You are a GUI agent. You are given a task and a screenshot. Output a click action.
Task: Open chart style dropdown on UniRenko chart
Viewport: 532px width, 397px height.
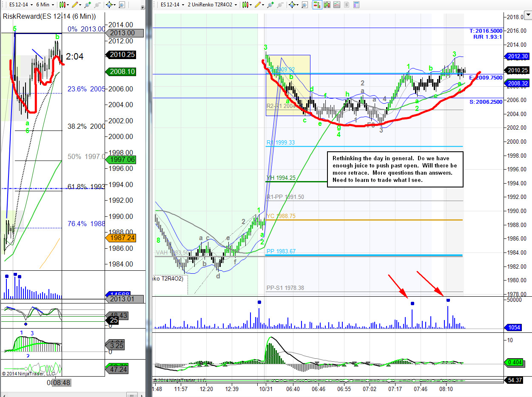click(x=247, y=5)
